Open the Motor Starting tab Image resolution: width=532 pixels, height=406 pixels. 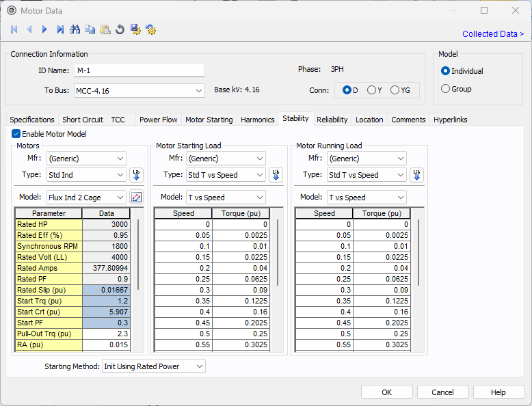pyautogui.click(x=209, y=120)
